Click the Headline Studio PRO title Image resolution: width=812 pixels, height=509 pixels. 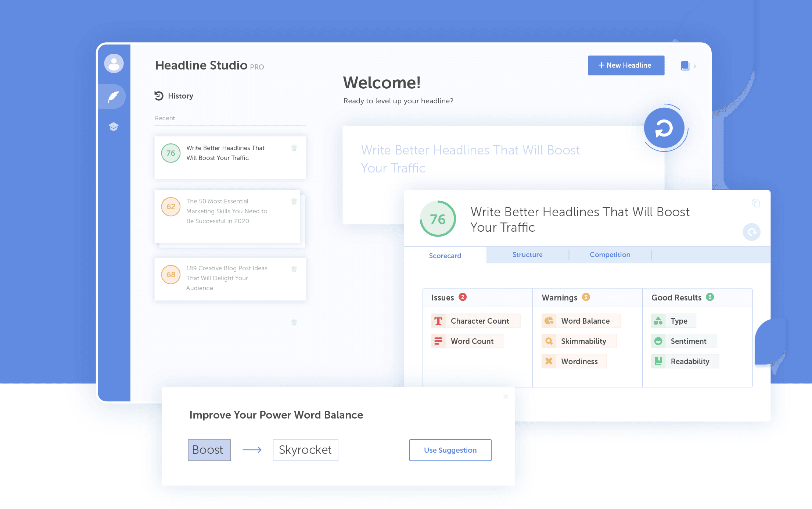209,65
